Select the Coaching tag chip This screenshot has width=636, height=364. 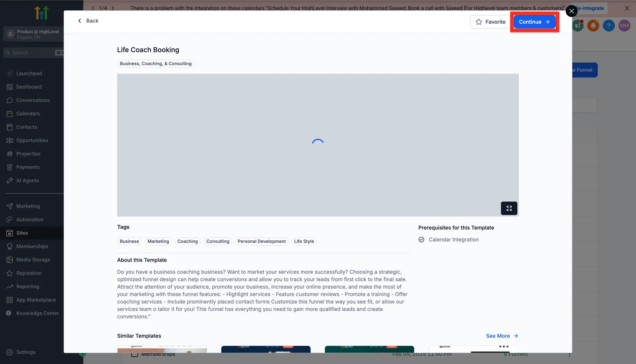tap(188, 241)
